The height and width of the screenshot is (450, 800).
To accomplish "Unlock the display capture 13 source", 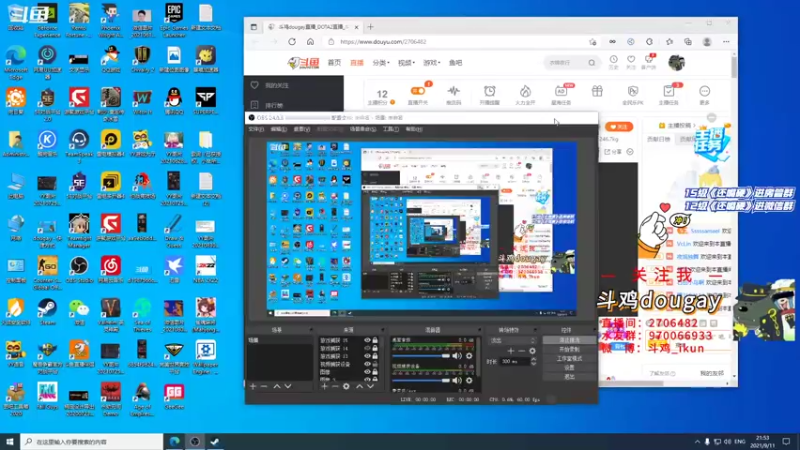I will click(x=375, y=356).
